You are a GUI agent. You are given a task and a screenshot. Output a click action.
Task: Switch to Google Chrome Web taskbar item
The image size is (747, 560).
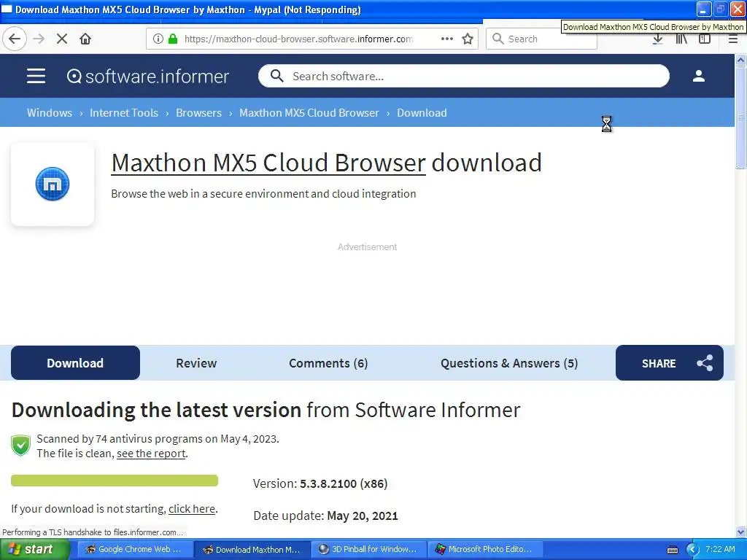click(x=134, y=549)
